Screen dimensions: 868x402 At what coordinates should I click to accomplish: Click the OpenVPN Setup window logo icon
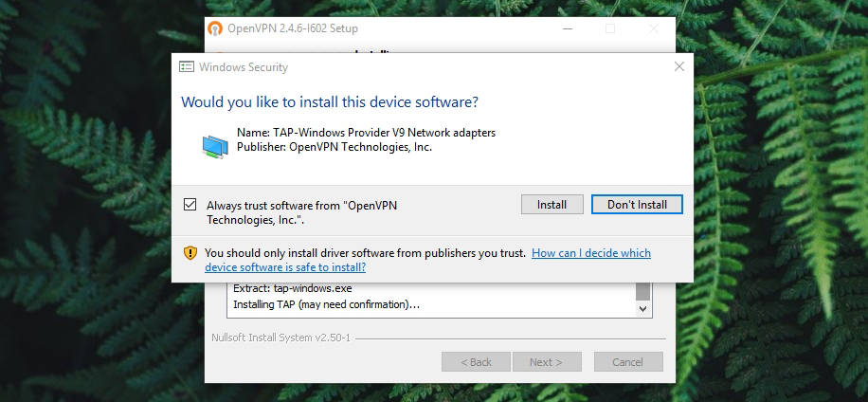click(215, 28)
